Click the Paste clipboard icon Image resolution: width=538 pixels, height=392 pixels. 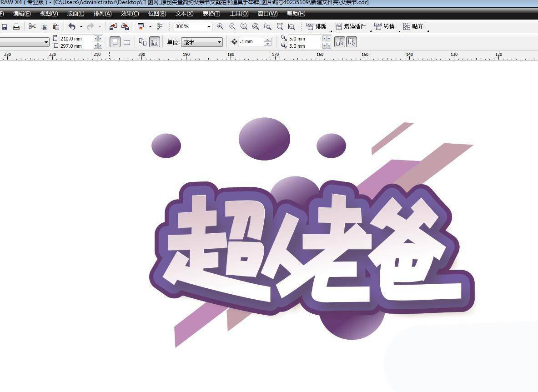(x=56, y=27)
